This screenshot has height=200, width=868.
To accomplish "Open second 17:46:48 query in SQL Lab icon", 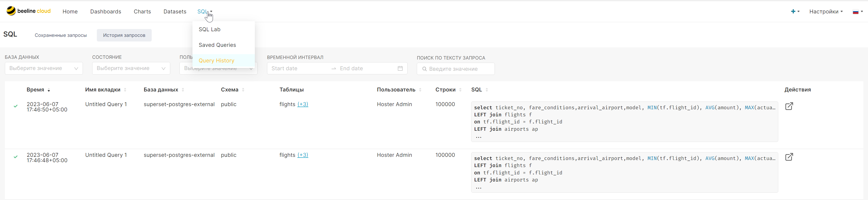I will click(789, 157).
